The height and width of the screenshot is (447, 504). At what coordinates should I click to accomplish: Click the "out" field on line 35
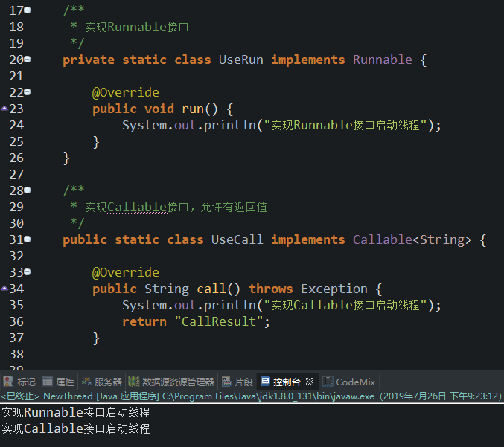point(185,305)
